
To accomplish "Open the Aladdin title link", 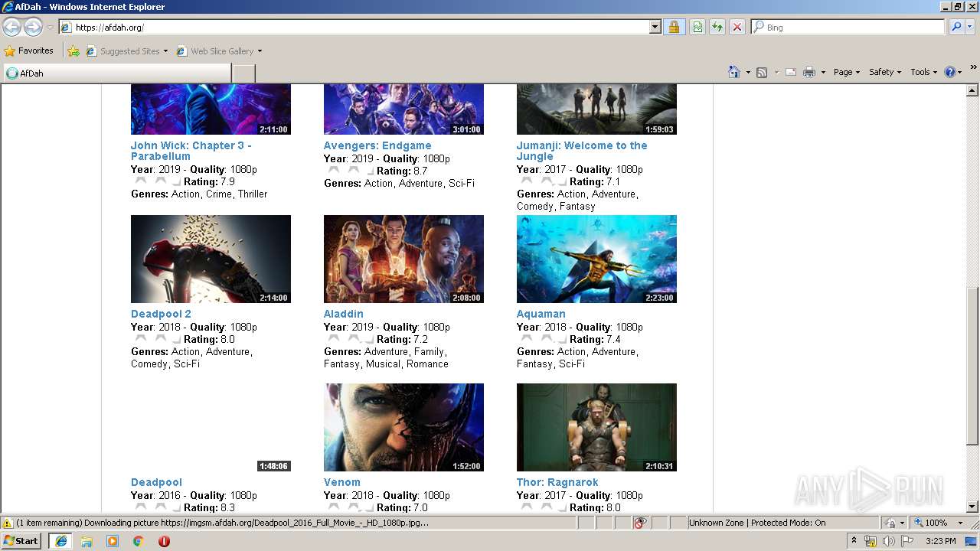I will (x=344, y=314).
